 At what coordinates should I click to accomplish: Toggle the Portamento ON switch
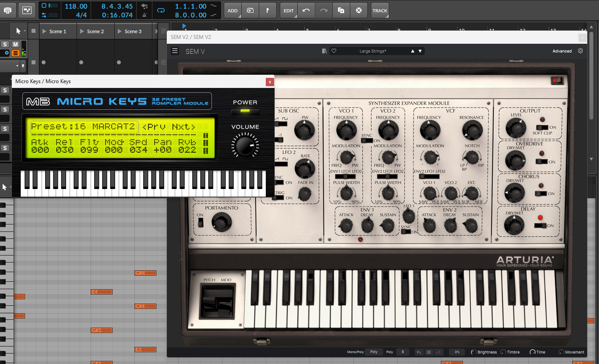point(201,222)
